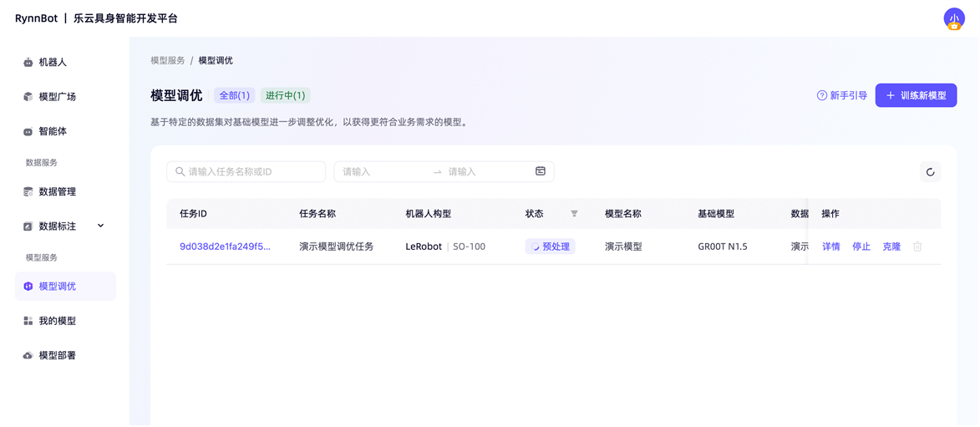Click the 机器人 robot sidebar icon

pyautogui.click(x=28, y=63)
